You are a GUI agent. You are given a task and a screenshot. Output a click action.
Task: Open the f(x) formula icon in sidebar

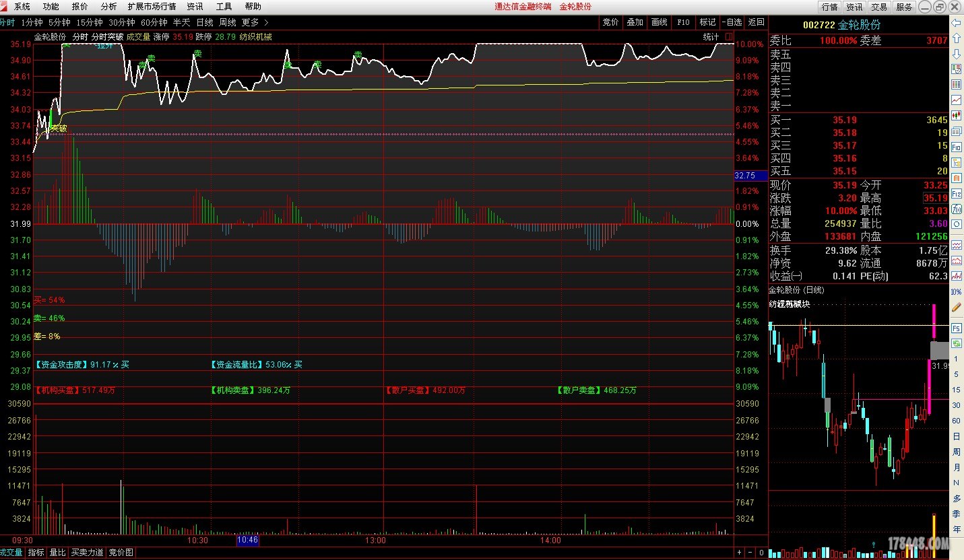pyautogui.click(x=956, y=208)
